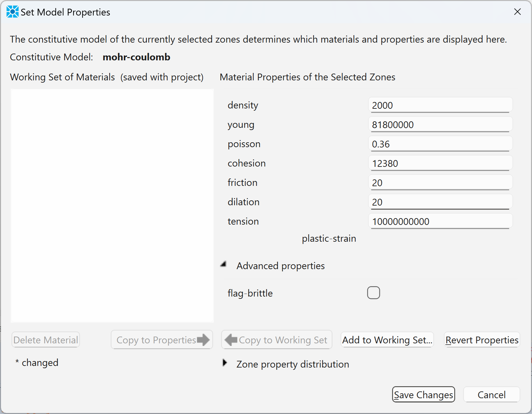Enable the flag-brittle checkbox
Image resolution: width=532 pixels, height=414 pixels.
373,293
